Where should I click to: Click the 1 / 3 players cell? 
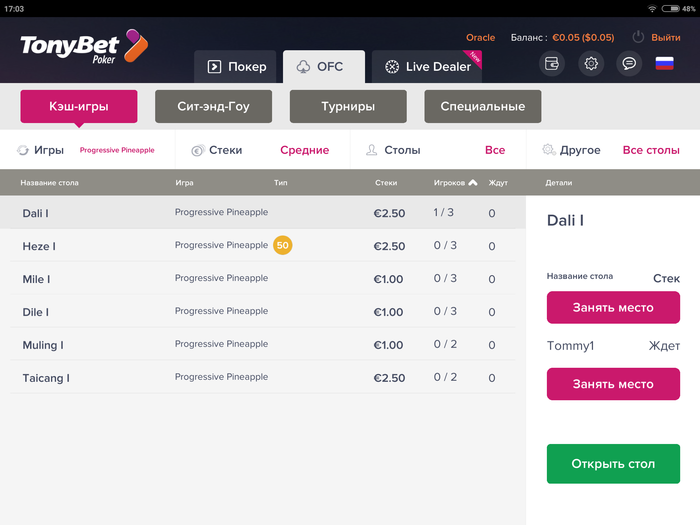tap(443, 212)
